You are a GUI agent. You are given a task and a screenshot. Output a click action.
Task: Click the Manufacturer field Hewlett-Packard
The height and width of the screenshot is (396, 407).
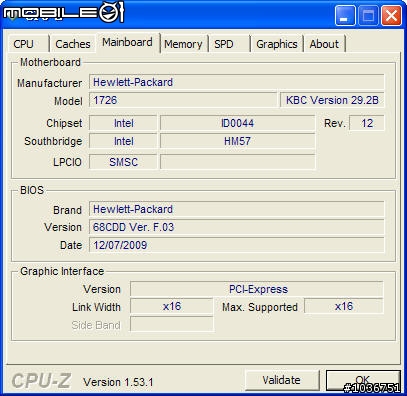click(237, 82)
